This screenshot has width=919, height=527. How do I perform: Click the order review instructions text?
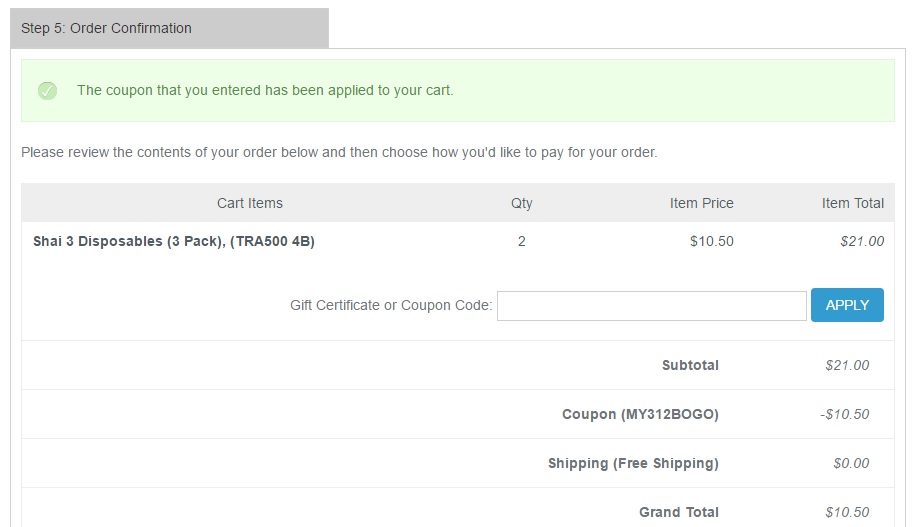[339, 153]
